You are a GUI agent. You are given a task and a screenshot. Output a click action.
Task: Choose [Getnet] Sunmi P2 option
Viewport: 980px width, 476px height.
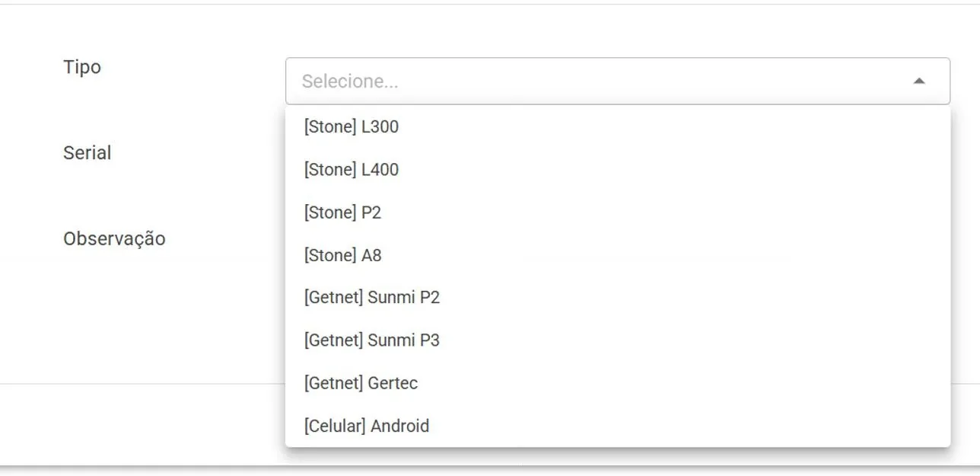[x=618, y=297]
